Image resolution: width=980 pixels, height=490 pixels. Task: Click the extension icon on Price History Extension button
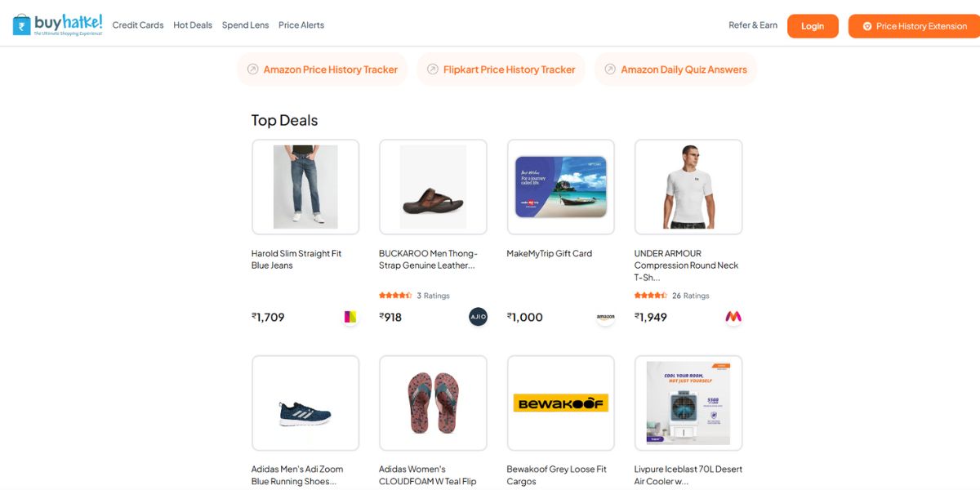pos(867,25)
